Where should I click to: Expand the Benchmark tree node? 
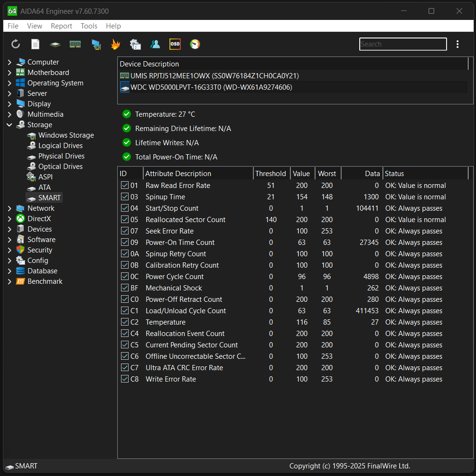point(9,281)
